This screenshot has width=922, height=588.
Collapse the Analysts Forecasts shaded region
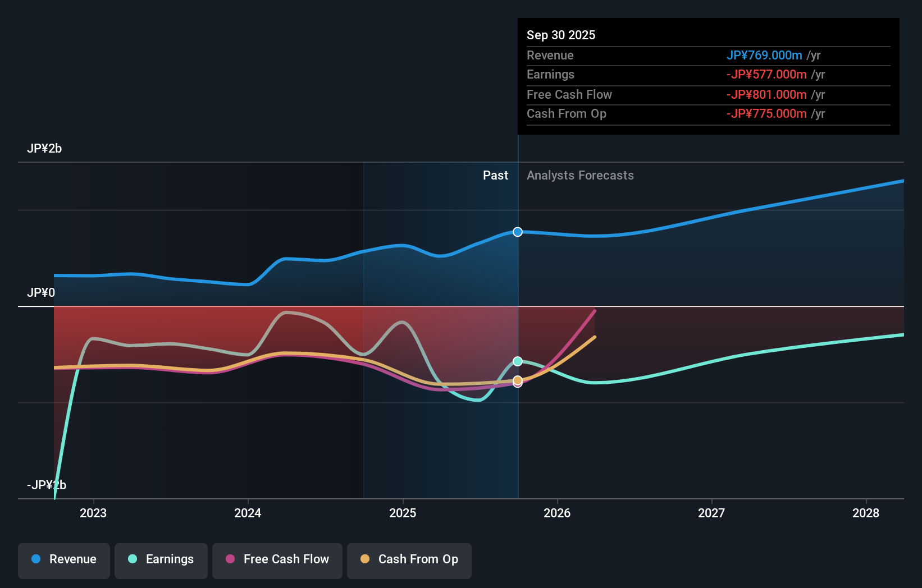581,175
